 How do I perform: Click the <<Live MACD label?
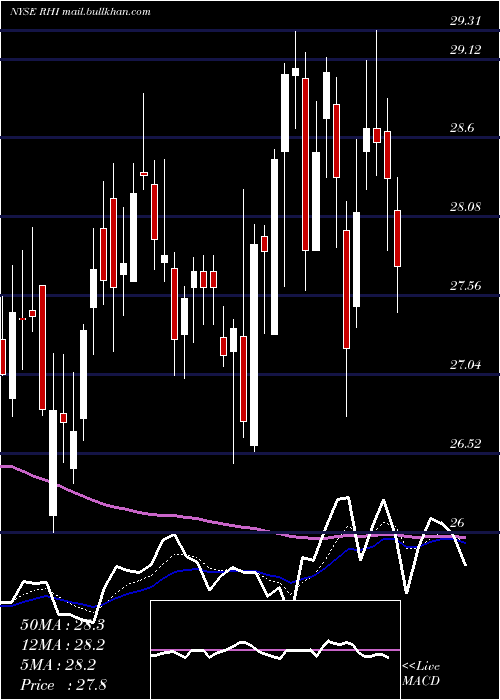[x=421, y=674]
